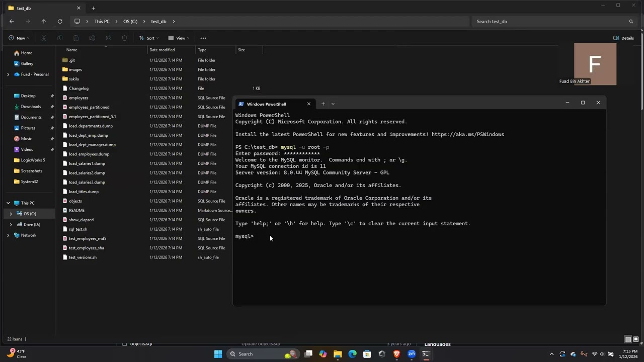Toggle the Details pane button
Viewport: 644px width, 362px height.
pyautogui.click(x=624, y=38)
